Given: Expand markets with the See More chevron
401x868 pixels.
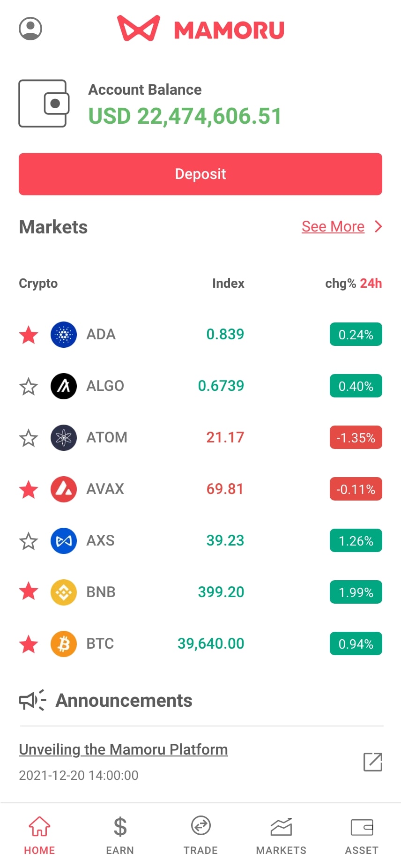Looking at the screenshot, I should [x=379, y=227].
